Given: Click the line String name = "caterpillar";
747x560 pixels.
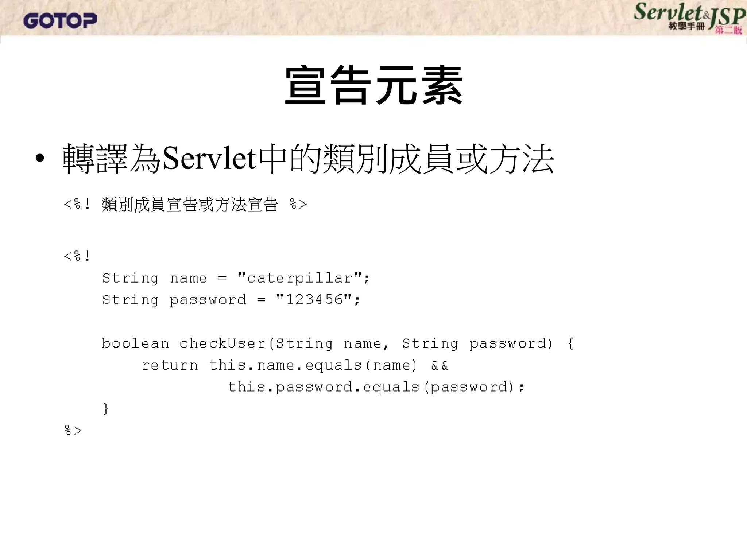Looking at the screenshot, I should pos(236,279).
